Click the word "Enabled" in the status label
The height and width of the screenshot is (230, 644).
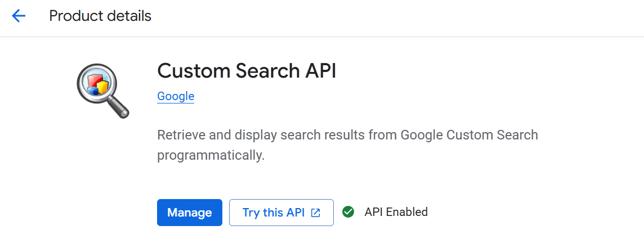(x=406, y=212)
